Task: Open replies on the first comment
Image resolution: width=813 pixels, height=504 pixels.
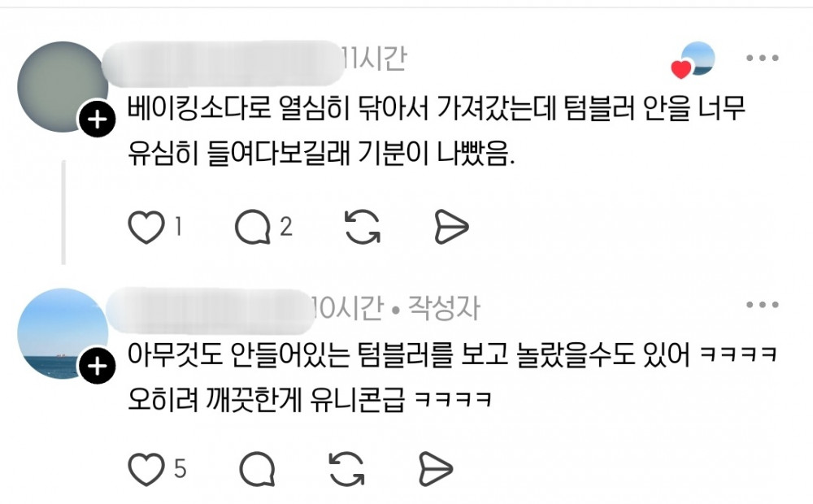Action: (253, 227)
